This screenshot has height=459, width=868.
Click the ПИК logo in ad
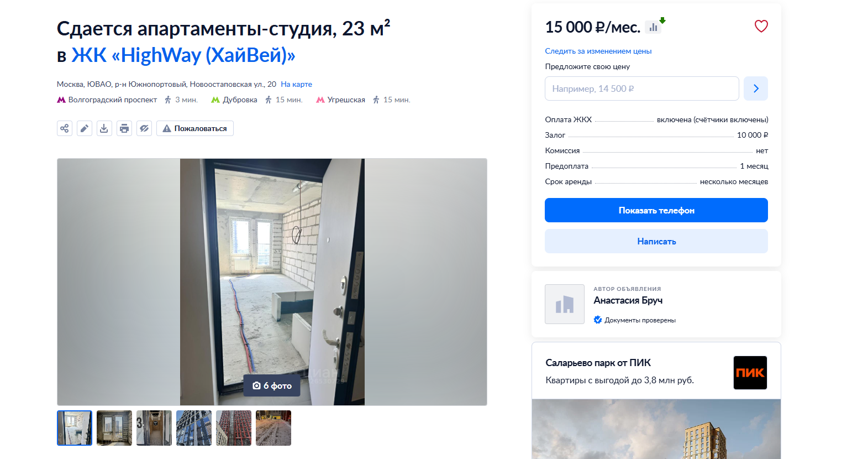[x=750, y=373]
